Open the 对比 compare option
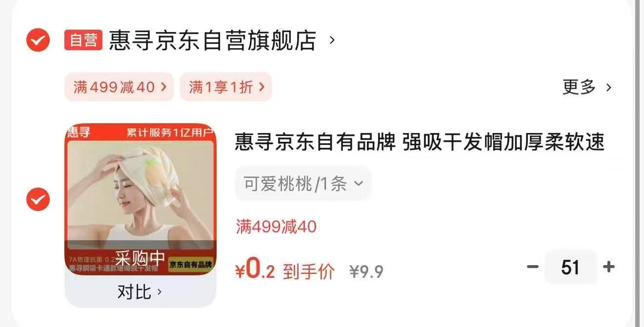Image resolution: width=644 pixels, height=327 pixels. click(x=140, y=292)
